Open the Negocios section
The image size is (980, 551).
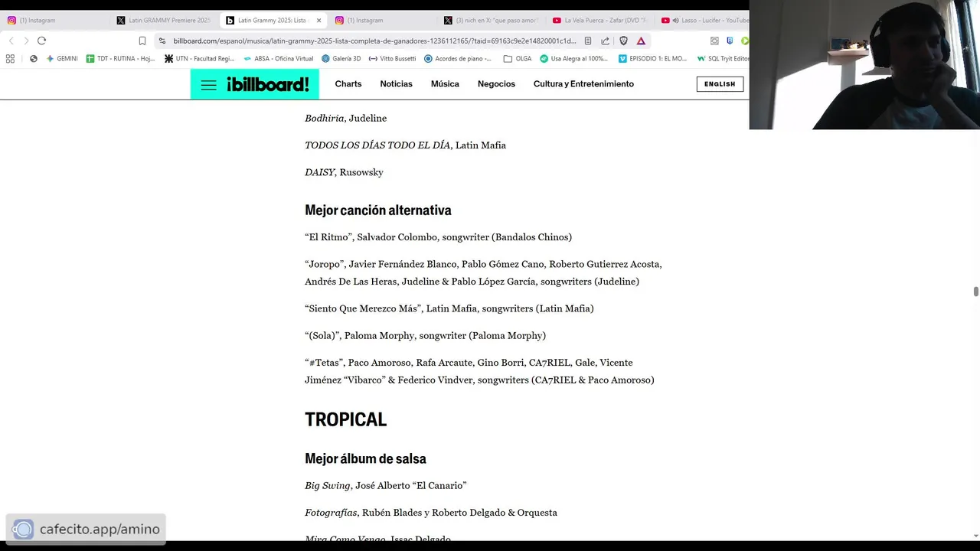(496, 84)
